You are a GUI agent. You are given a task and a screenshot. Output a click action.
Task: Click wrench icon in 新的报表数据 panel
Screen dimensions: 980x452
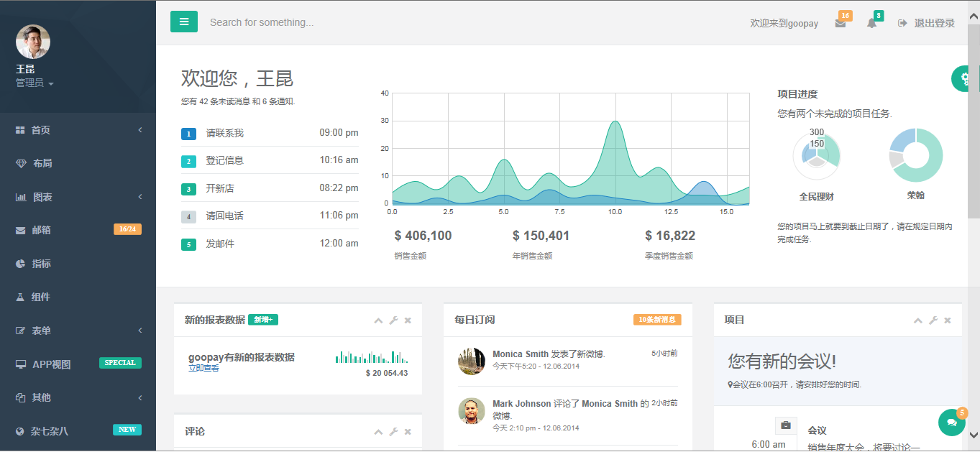point(393,320)
